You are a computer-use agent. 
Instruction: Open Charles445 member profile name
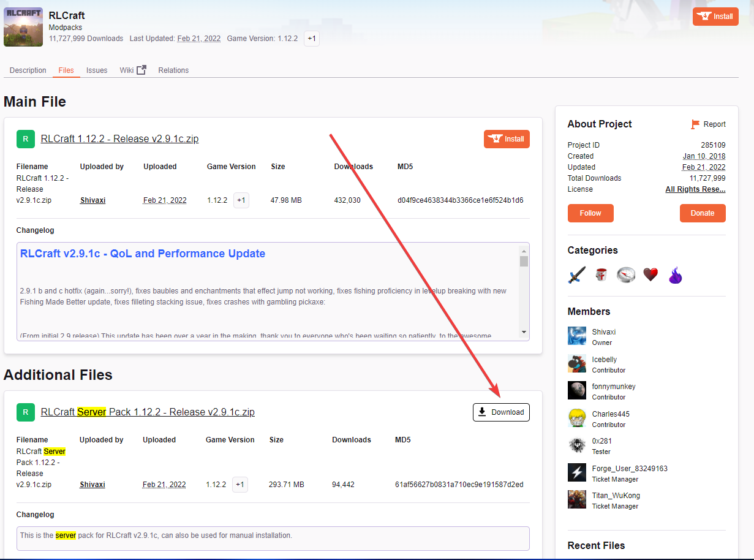pyautogui.click(x=611, y=414)
